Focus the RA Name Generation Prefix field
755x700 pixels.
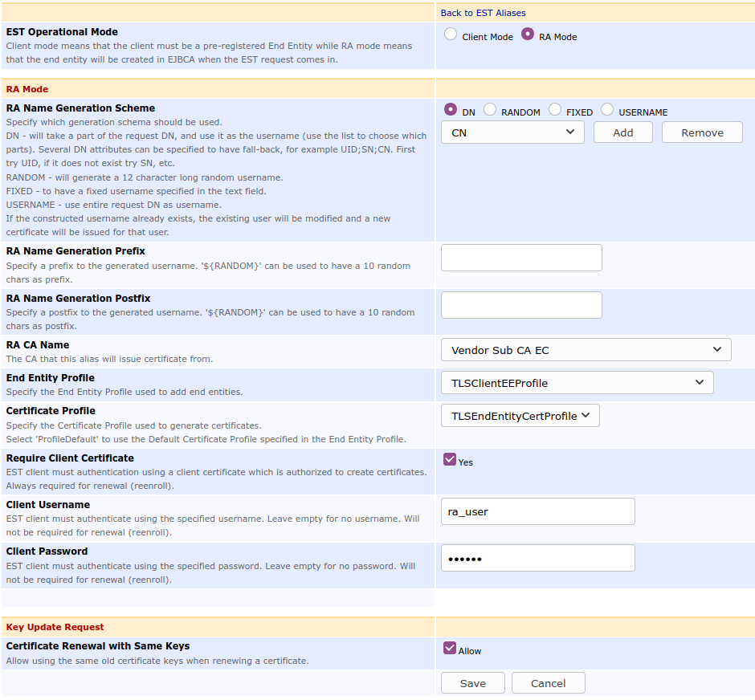point(521,258)
